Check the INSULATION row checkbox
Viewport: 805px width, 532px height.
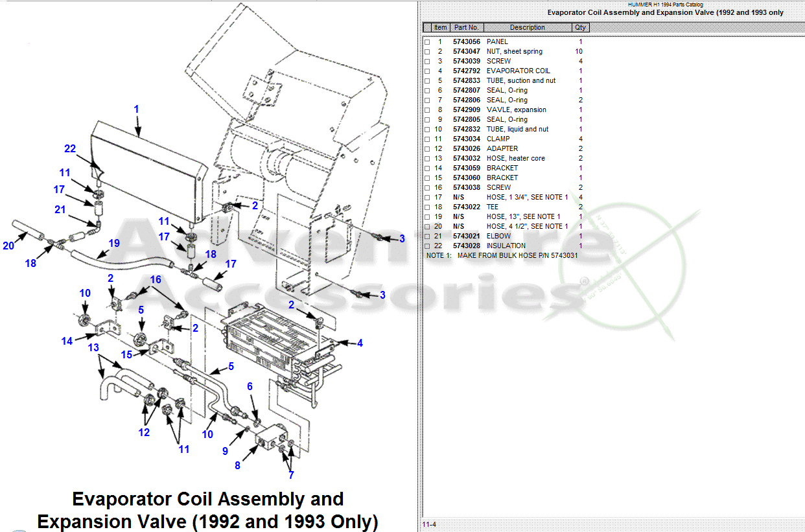pyautogui.click(x=427, y=246)
